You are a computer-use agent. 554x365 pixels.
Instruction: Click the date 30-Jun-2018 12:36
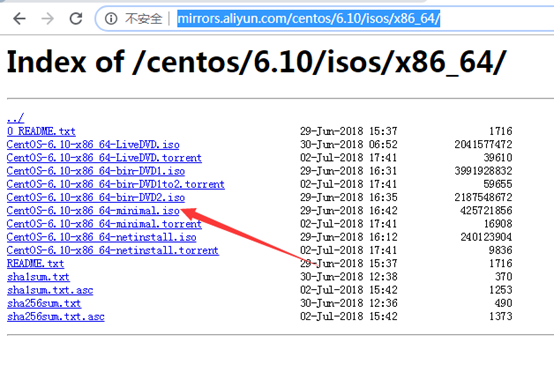pos(349,303)
